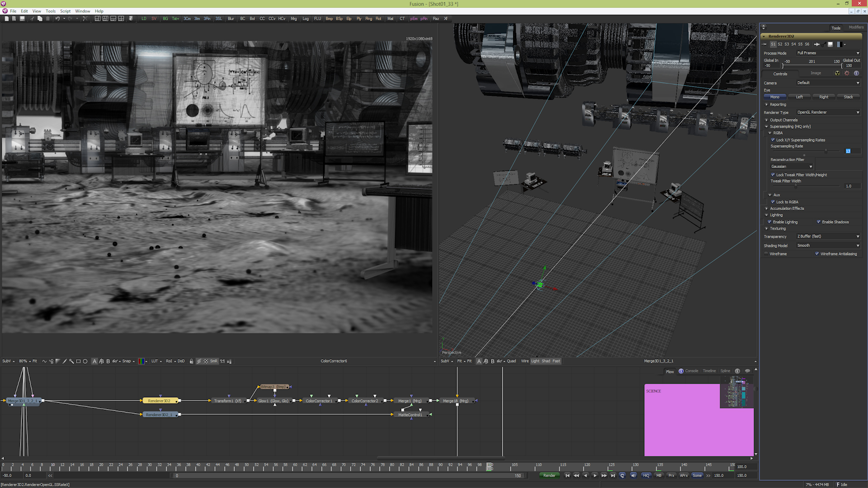Toggle SmR smooth resize in left viewer
868x488 pixels.
point(213,361)
